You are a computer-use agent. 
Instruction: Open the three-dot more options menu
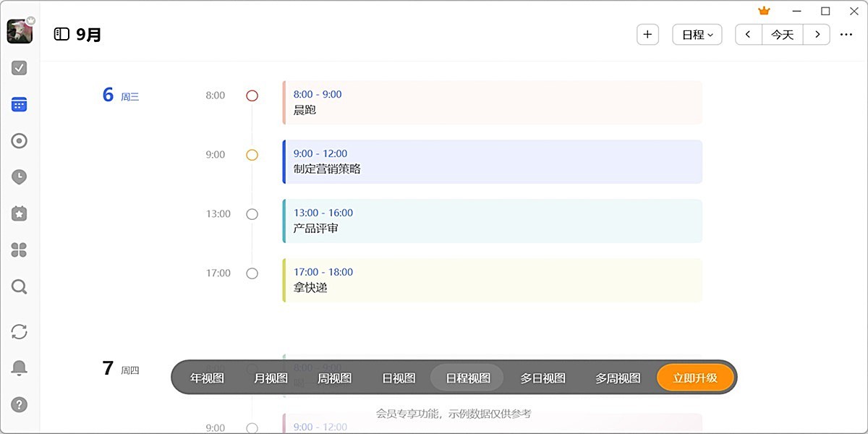pos(846,35)
